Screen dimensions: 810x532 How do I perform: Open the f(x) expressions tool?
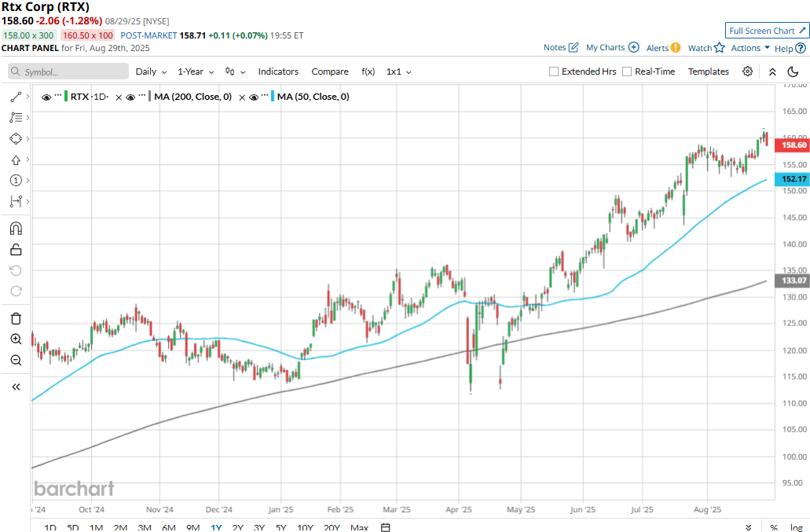(368, 72)
